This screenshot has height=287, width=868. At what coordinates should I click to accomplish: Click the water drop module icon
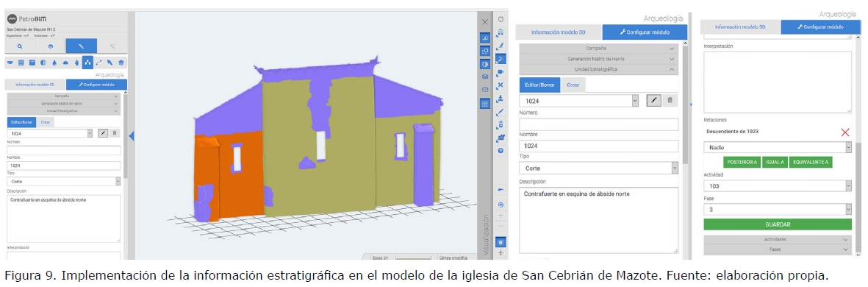coord(54,63)
